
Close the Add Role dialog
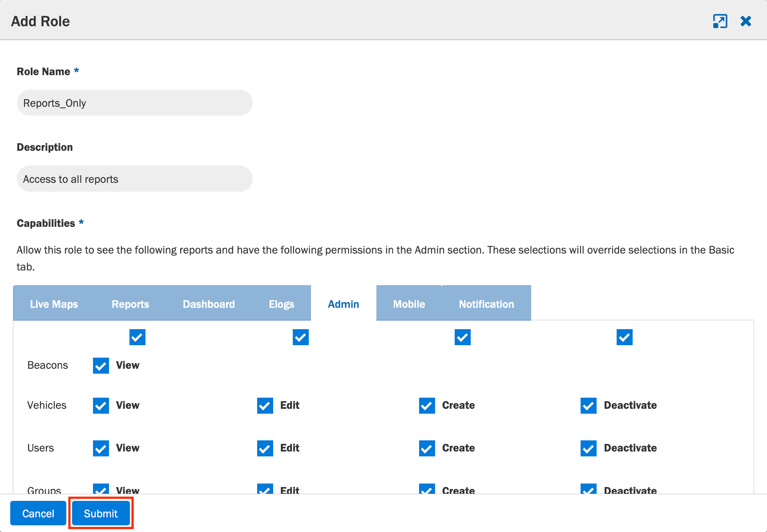(x=746, y=21)
